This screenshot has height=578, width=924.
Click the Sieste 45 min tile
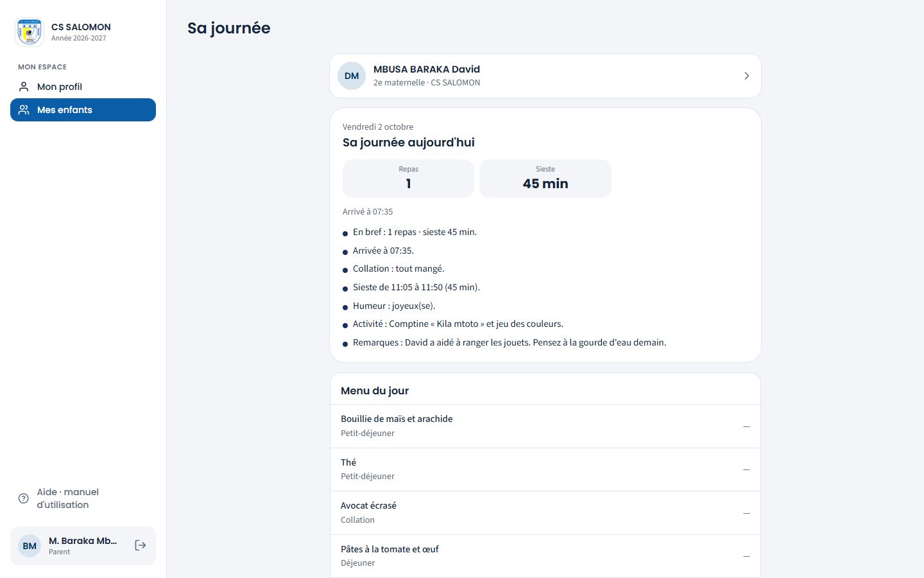[545, 179]
